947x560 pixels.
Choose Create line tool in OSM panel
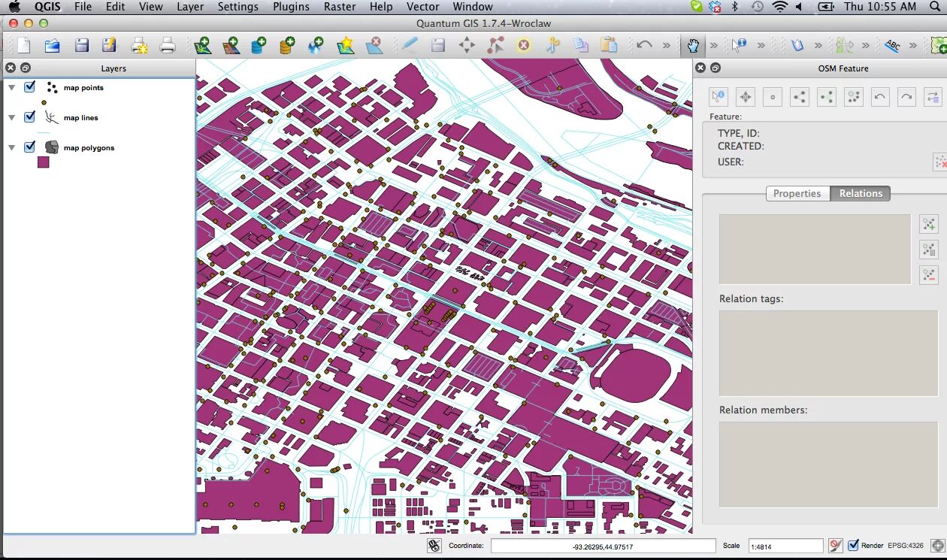coord(800,96)
